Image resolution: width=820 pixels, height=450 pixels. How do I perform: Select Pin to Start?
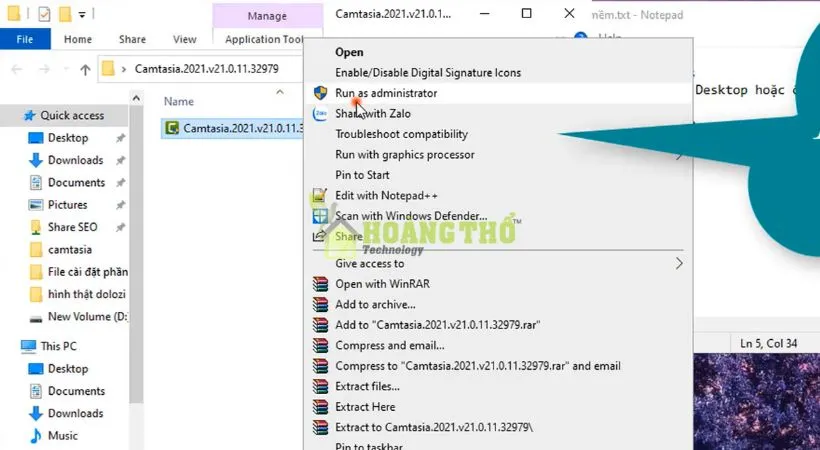point(362,175)
